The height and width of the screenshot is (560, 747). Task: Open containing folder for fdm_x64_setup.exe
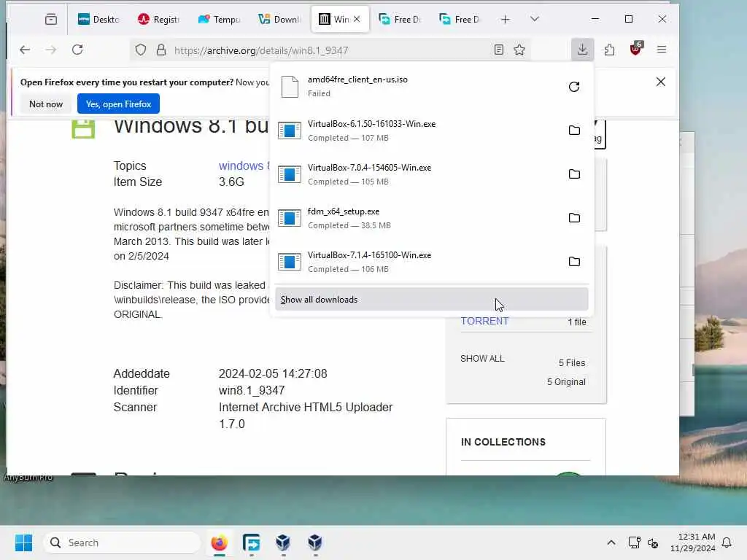point(574,218)
